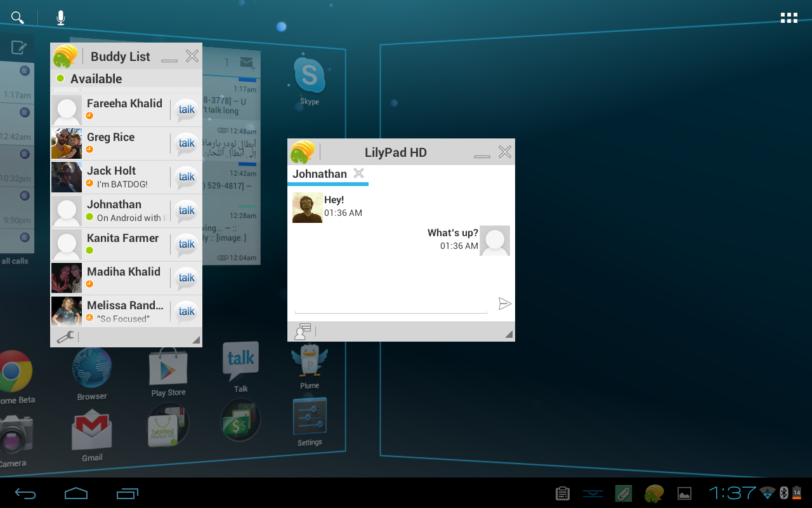The width and height of the screenshot is (812, 508).
Task: Open LilyPad notification in system bar
Action: click(x=653, y=493)
